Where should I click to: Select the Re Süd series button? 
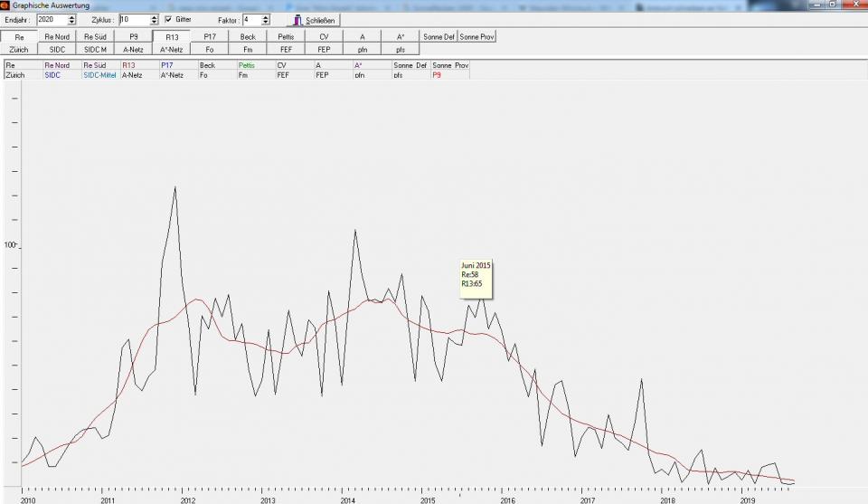[x=95, y=37]
